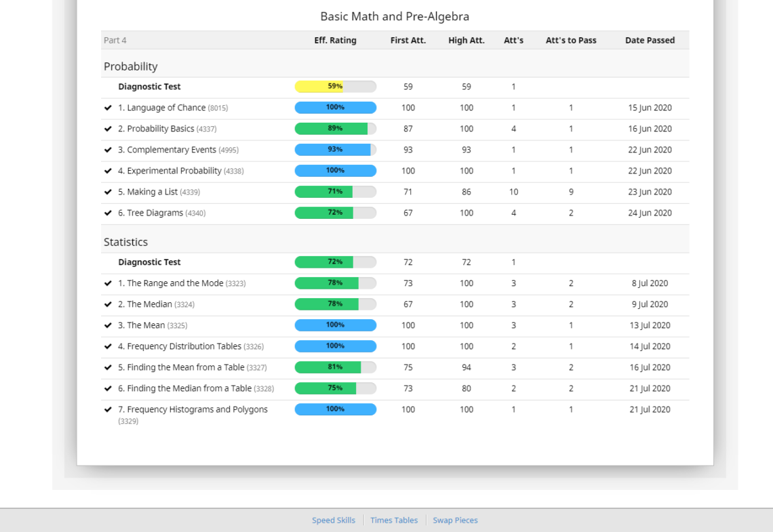Click checkmark beside Finding the Mean from a Table
Viewport: 773px width, 532px height.
[x=108, y=367]
